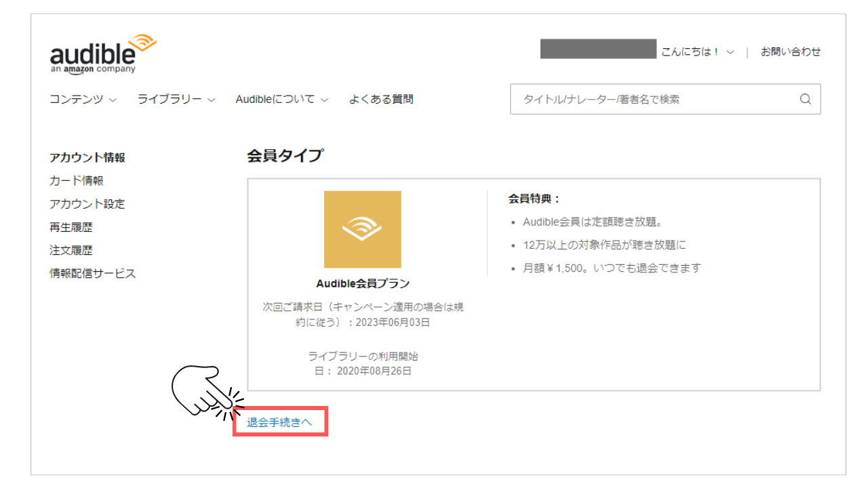Click the Audible logo to go home
Viewport: 868px width, 488px height.
[x=102, y=54]
